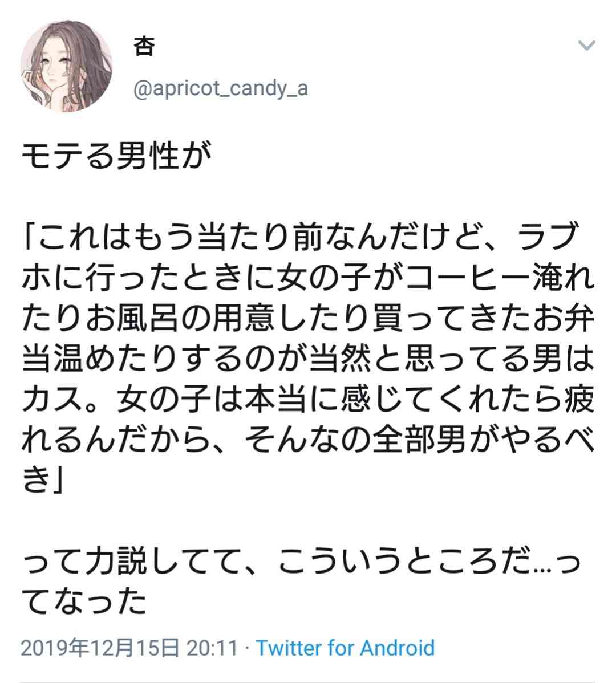Viewport: 616px width, 683px height.
Task: Click the line starting って力説してて
Action: (302, 562)
